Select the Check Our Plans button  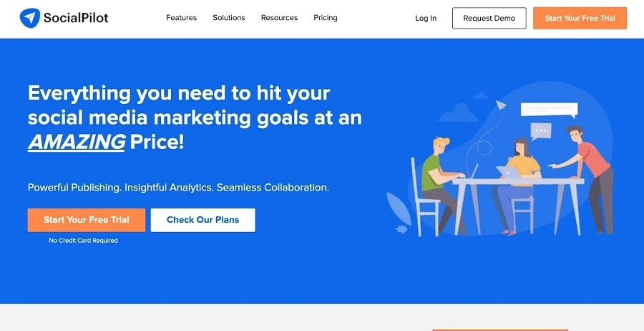tap(203, 220)
